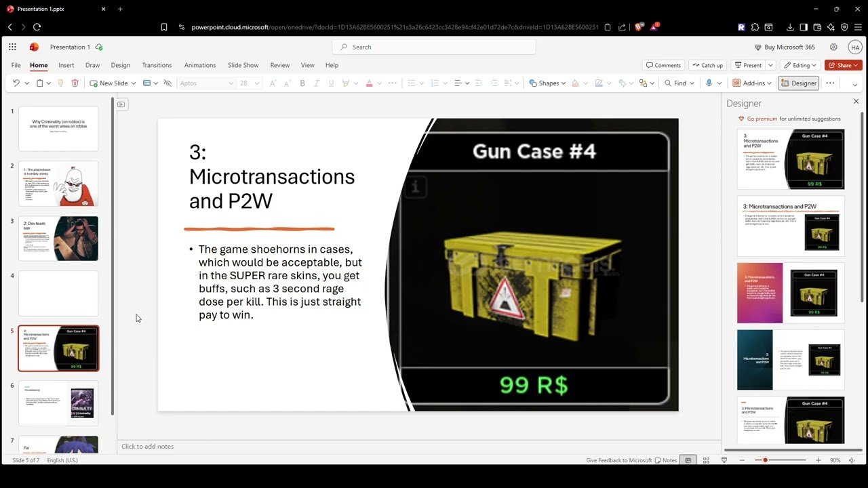868x488 pixels.
Task: Open Settings via the gear icon
Action: [833, 47]
